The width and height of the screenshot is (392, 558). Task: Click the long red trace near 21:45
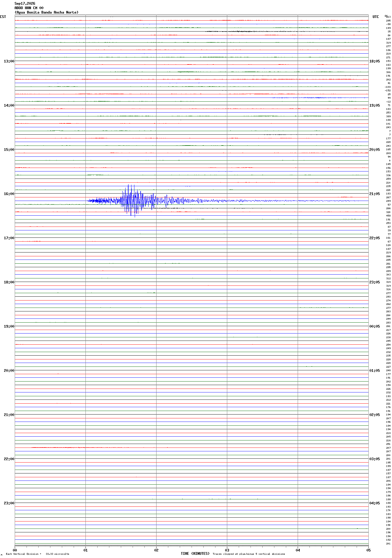pos(100,447)
